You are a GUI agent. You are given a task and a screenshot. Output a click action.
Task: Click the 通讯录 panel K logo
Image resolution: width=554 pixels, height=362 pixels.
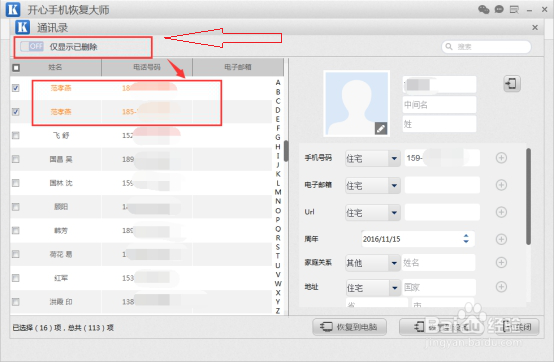pos(22,27)
